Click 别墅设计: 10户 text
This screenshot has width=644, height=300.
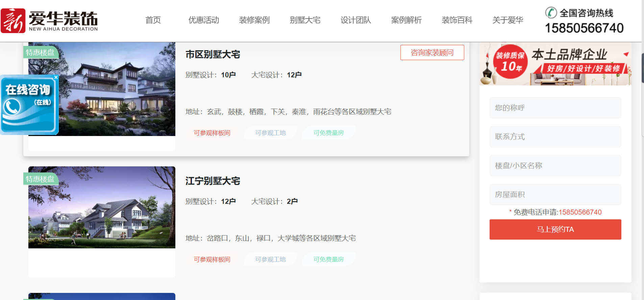pos(210,75)
